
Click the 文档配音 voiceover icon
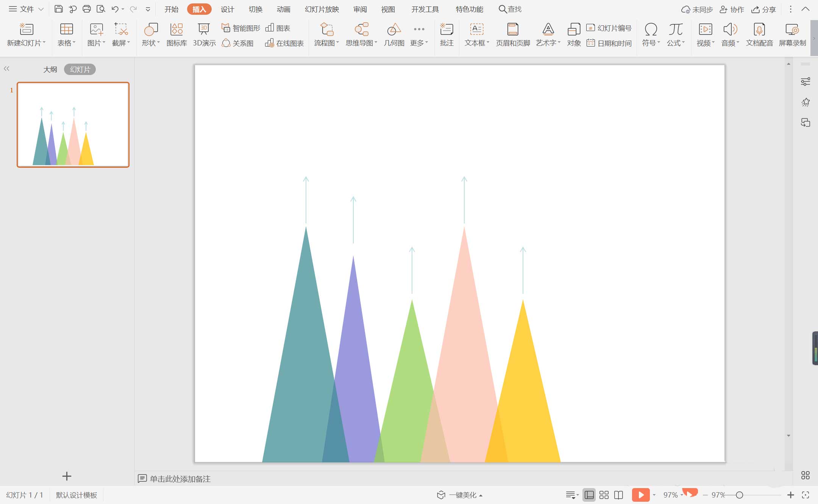[x=759, y=30]
